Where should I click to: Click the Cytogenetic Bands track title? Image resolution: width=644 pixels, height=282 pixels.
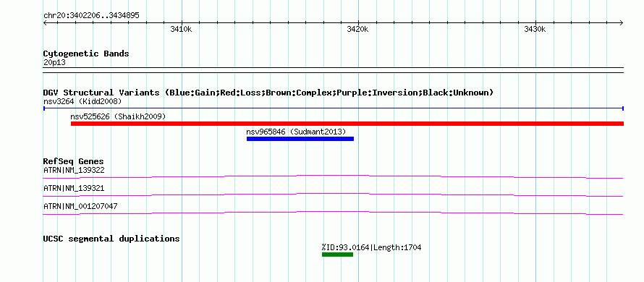(86, 54)
